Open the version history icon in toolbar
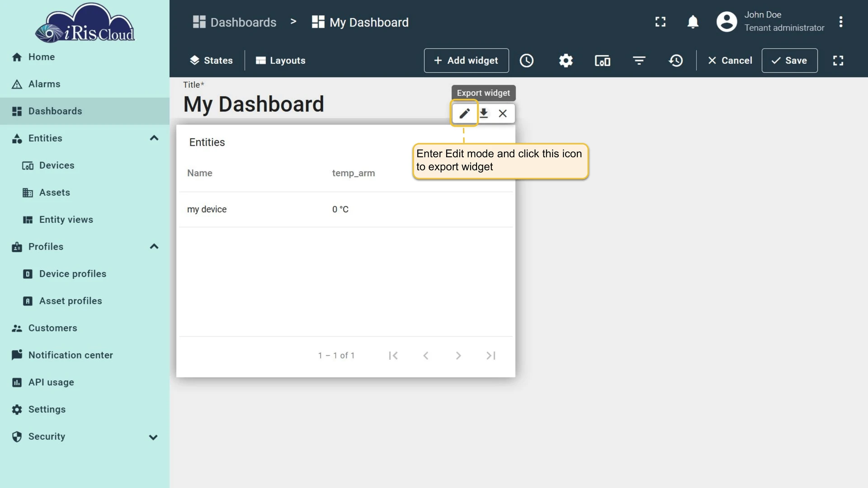The width and height of the screenshot is (868, 488). 676,61
